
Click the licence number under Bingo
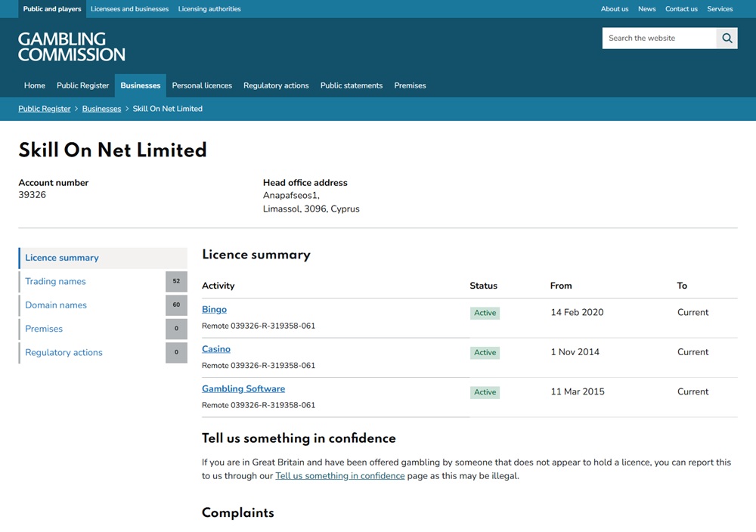pos(259,326)
